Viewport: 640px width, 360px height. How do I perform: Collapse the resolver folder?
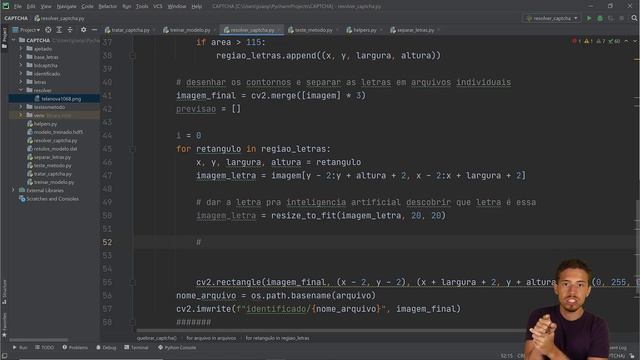21,90
